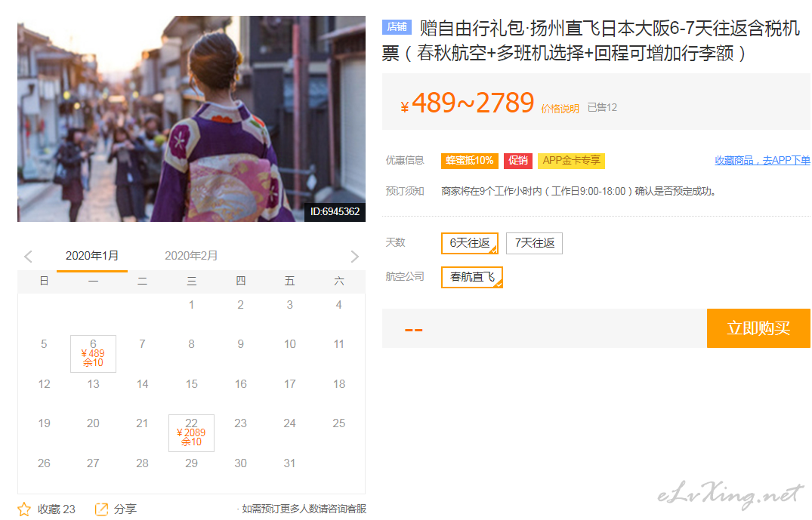
Task: Switch to the 2020年1月 calendar tab
Action: click(x=92, y=256)
